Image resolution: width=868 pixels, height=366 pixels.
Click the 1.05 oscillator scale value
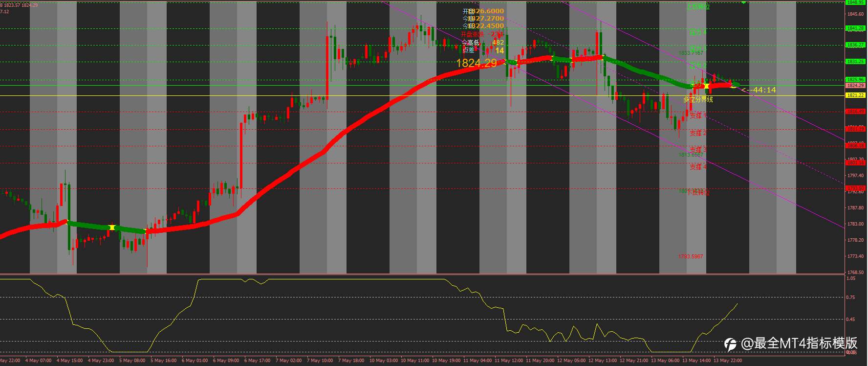(851, 278)
